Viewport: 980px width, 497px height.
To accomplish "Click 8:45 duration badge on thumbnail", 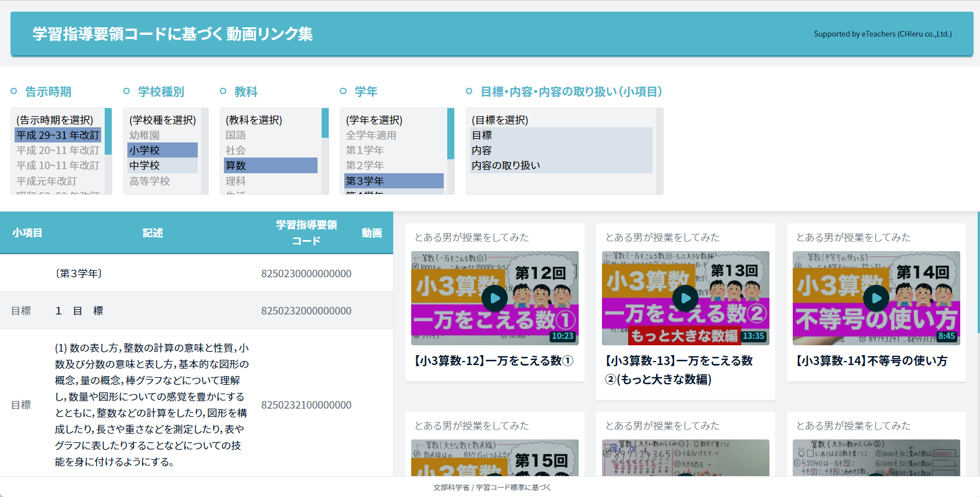I will click(946, 336).
